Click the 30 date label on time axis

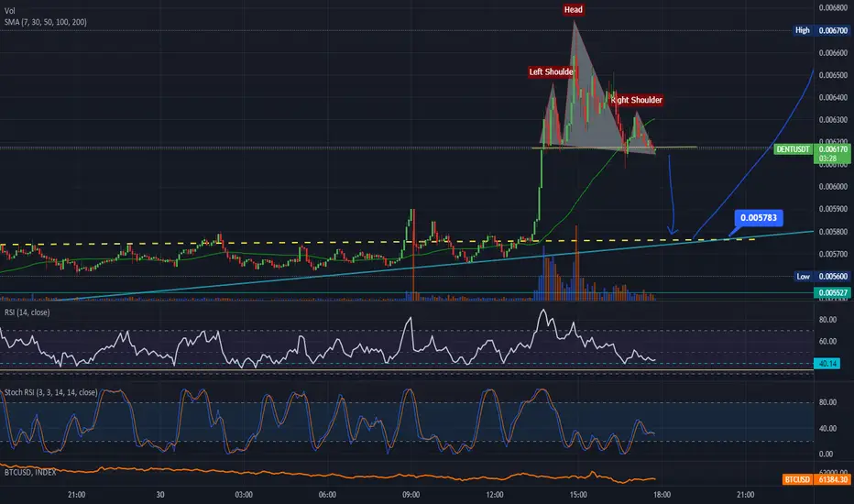(x=160, y=495)
